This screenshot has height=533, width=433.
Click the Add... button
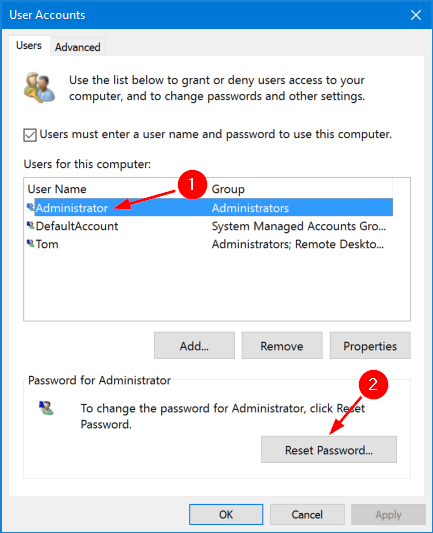(x=194, y=346)
